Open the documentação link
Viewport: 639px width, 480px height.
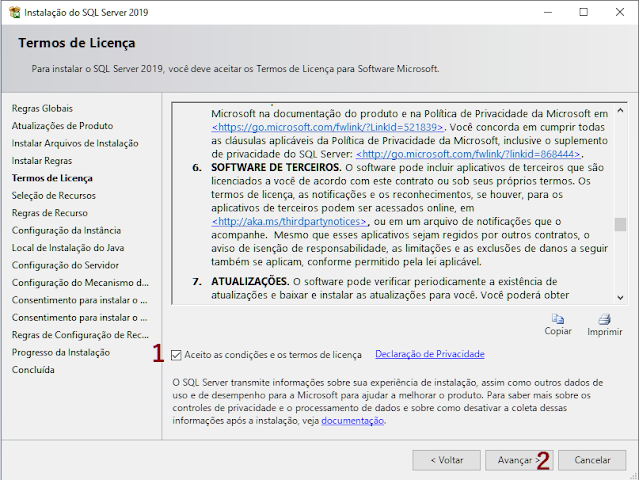(x=353, y=421)
